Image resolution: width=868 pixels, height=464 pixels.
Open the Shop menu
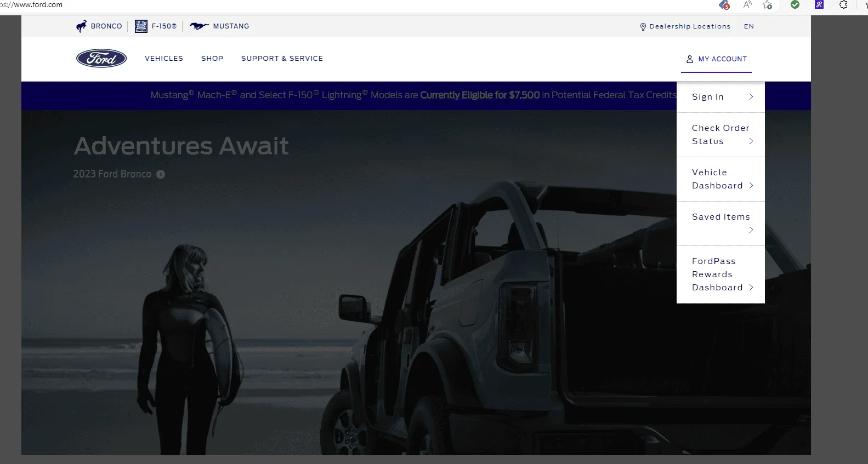click(x=212, y=59)
